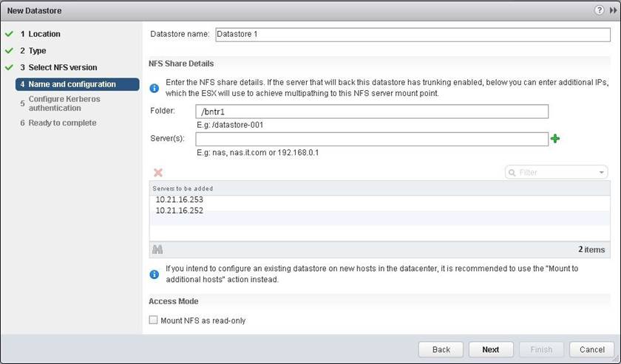
Task: Click the info icon beside mount recommendation
Action: (x=155, y=274)
